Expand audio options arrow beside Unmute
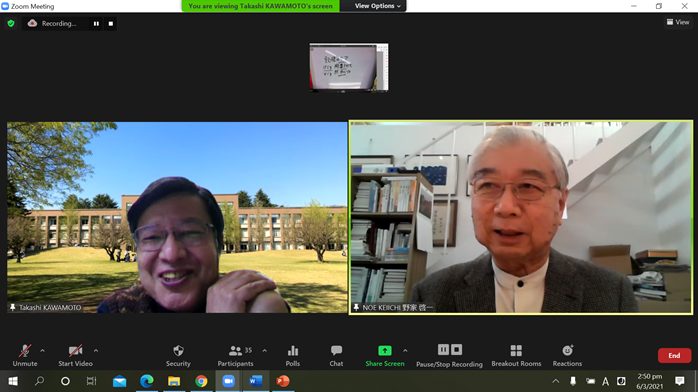The width and height of the screenshot is (698, 392). (x=42, y=351)
